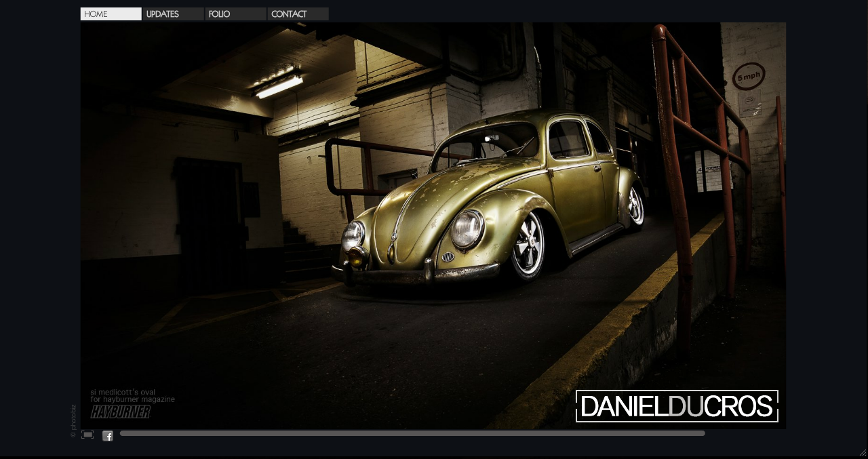The height and width of the screenshot is (459, 868).
Task: Click the photobiz copyright link
Action: (73, 421)
